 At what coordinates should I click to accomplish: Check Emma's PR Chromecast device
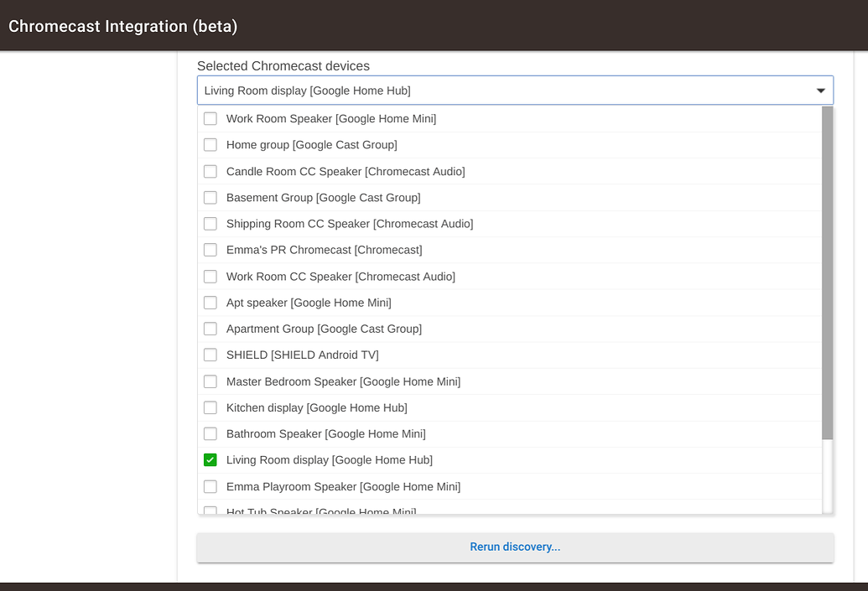tap(210, 250)
